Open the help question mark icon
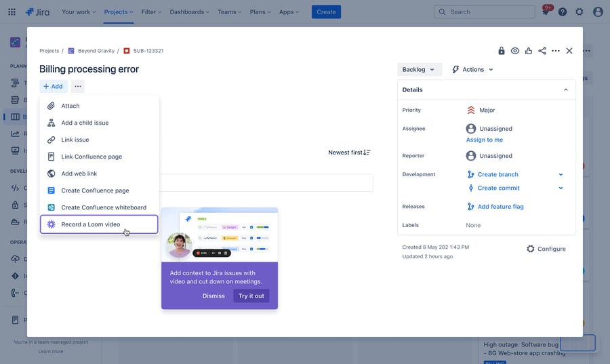The image size is (610, 364). point(563,12)
